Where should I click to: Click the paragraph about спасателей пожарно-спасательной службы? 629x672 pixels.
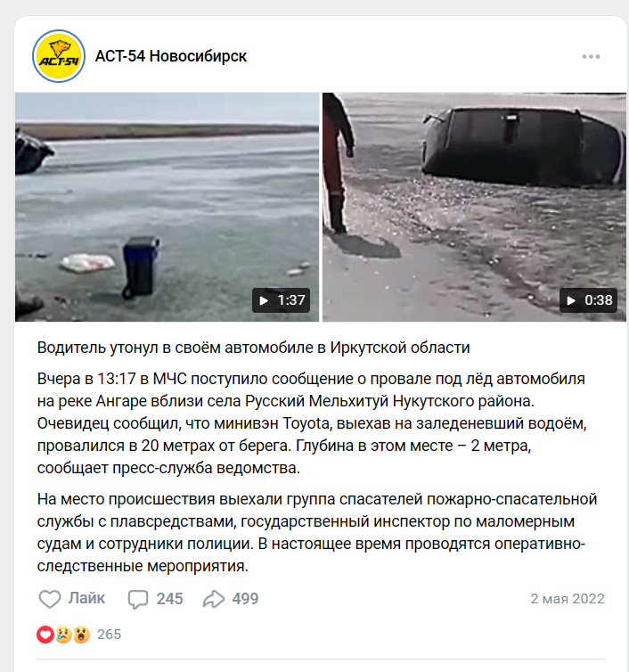pyautogui.click(x=317, y=533)
